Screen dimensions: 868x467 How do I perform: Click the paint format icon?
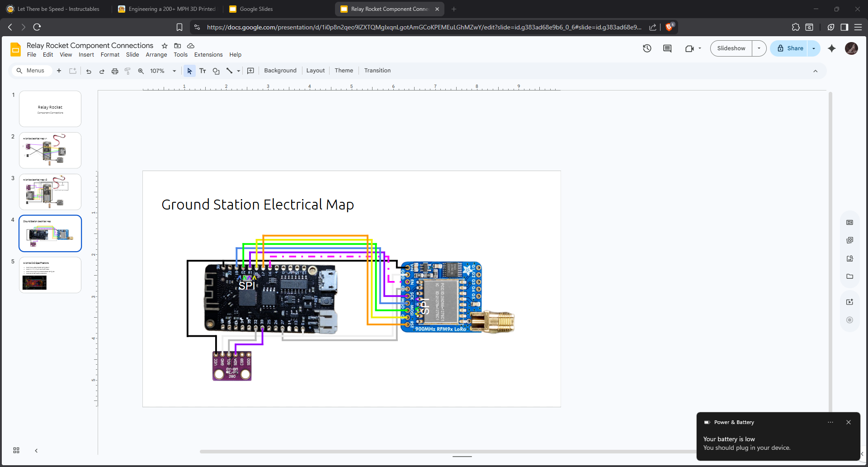(127, 71)
